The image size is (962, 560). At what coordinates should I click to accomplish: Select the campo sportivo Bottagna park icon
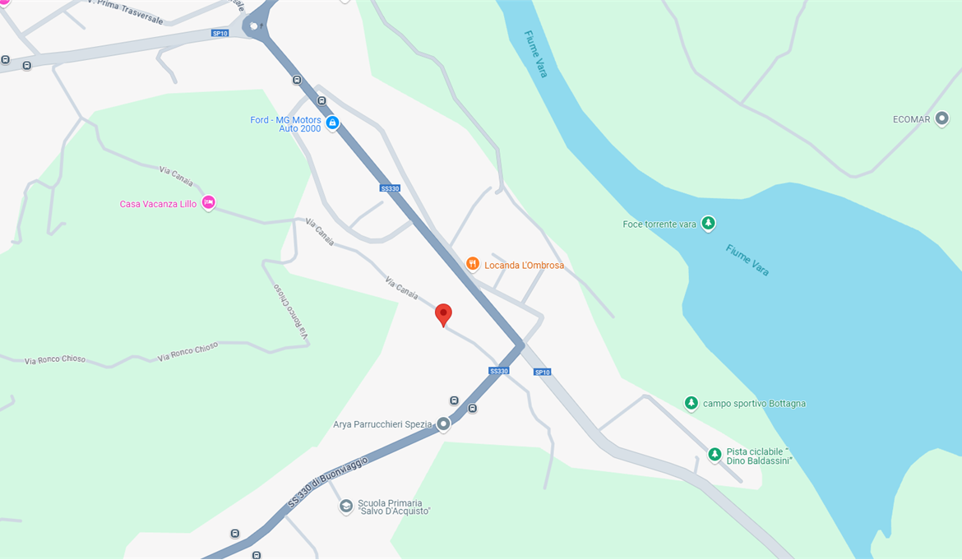(691, 403)
